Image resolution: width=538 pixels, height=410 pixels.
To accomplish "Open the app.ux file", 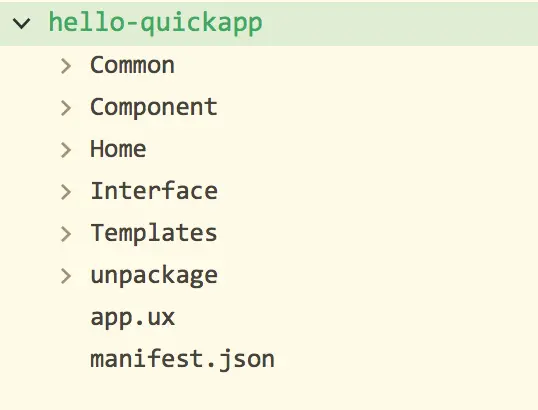I will click(133, 318).
